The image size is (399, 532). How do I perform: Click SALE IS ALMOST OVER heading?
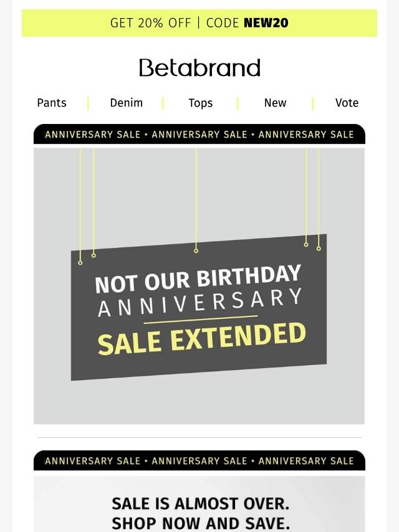click(x=200, y=503)
